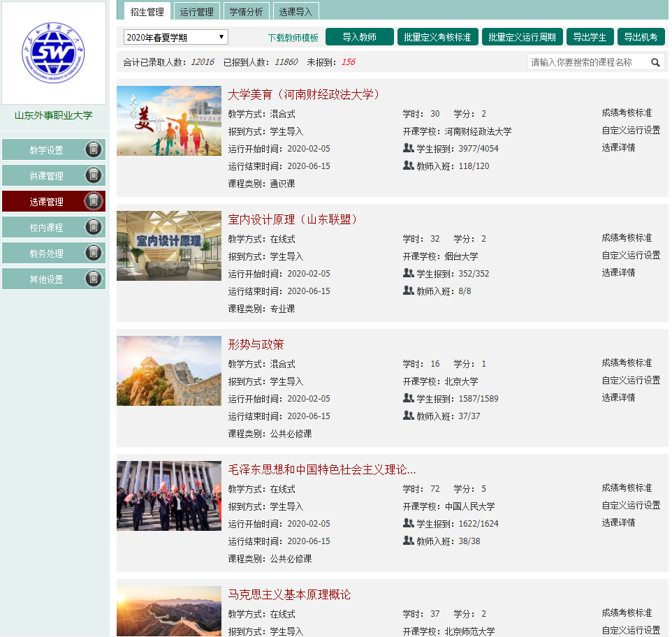Click the round icon beside 教务处理
This screenshot has height=637, width=672.
click(x=94, y=253)
